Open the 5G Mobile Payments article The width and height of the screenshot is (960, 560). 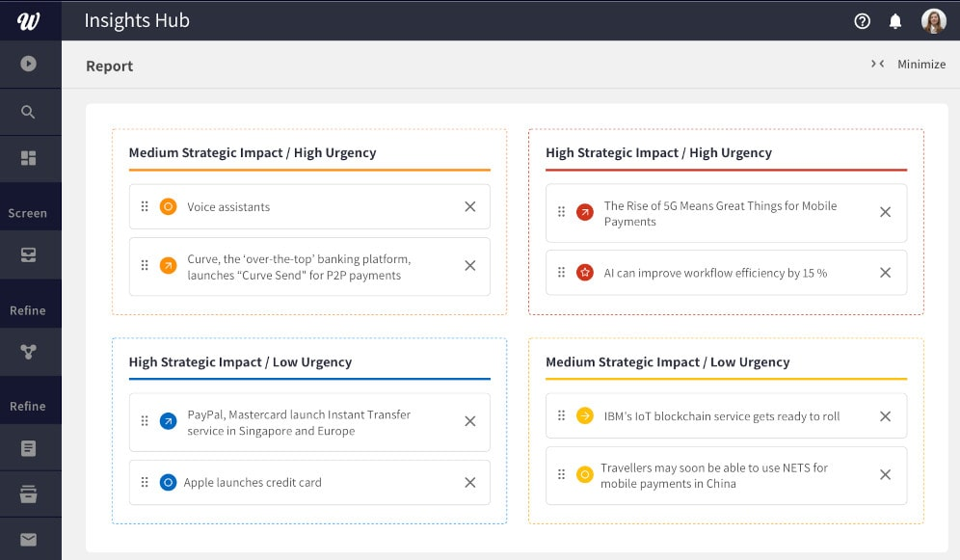(720, 214)
